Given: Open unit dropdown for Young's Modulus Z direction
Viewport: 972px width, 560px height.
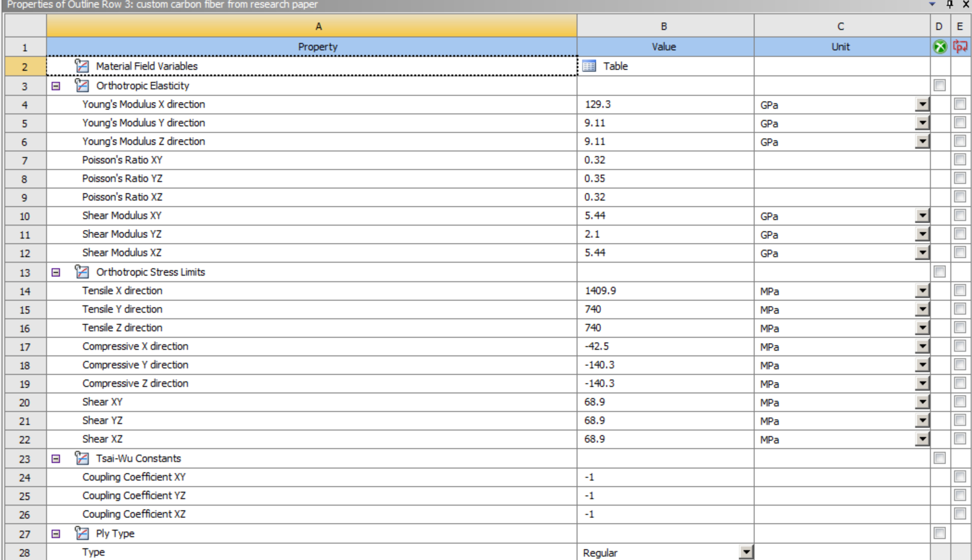Looking at the screenshot, I should coord(923,142).
